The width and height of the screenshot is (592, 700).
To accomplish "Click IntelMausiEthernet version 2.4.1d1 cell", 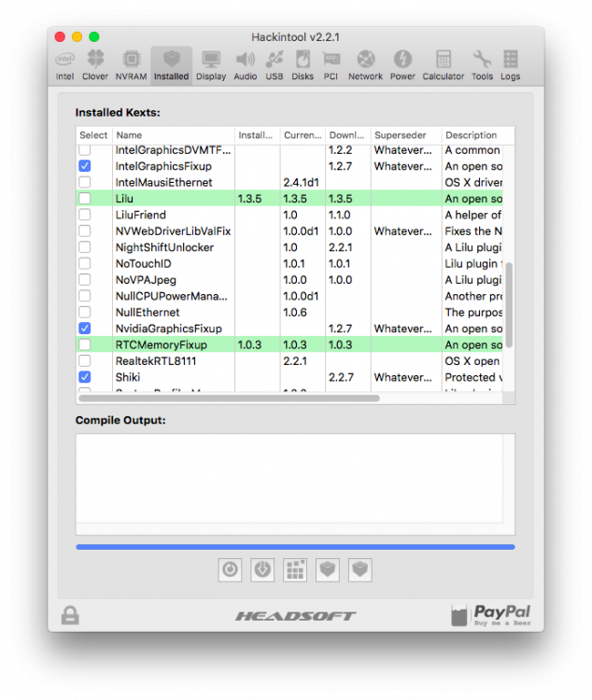I will 302,183.
